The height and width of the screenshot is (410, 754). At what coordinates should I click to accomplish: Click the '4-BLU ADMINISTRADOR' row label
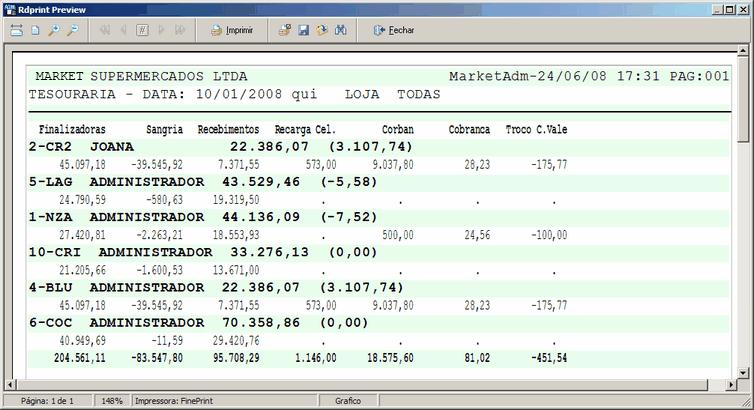pos(116,287)
